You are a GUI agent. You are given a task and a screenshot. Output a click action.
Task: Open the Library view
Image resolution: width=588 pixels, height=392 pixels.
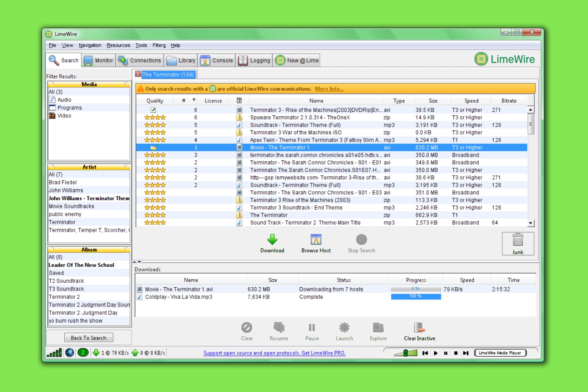[181, 60]
